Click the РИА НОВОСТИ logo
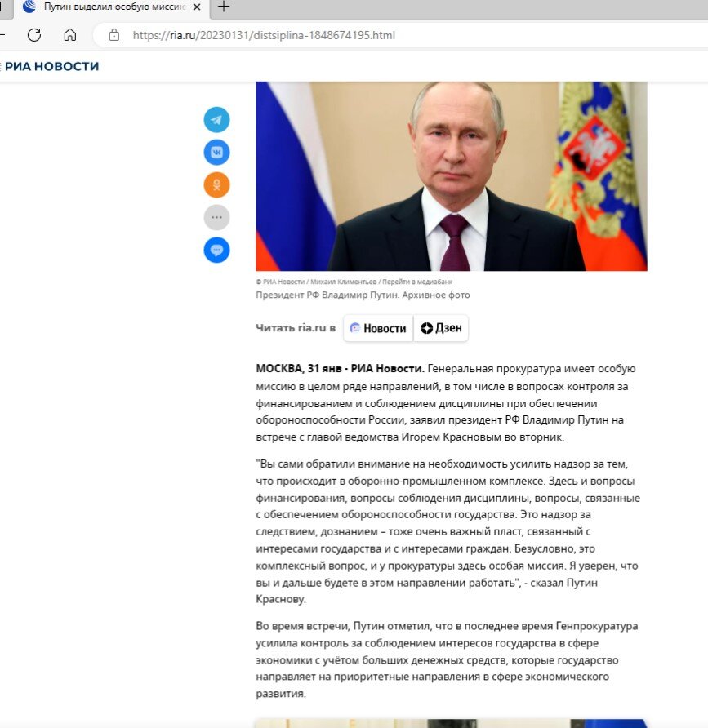 51,66
